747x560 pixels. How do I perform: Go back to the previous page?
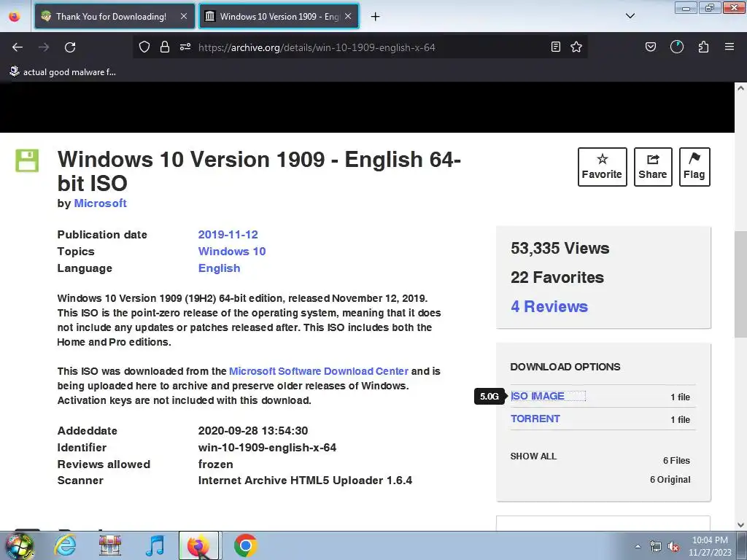[x=18, y=47]
